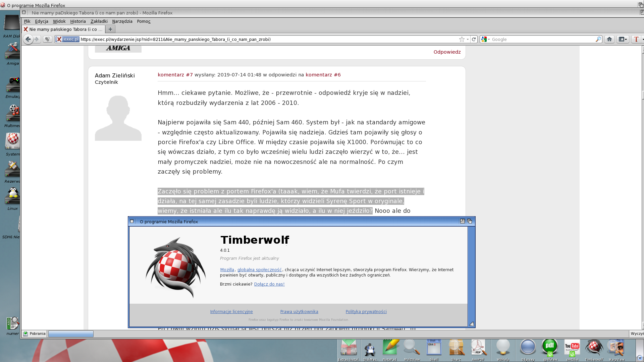Click the magnifier search icon in Google box
The width and height of the screenshot is (644, 362).
click(598, 39)
